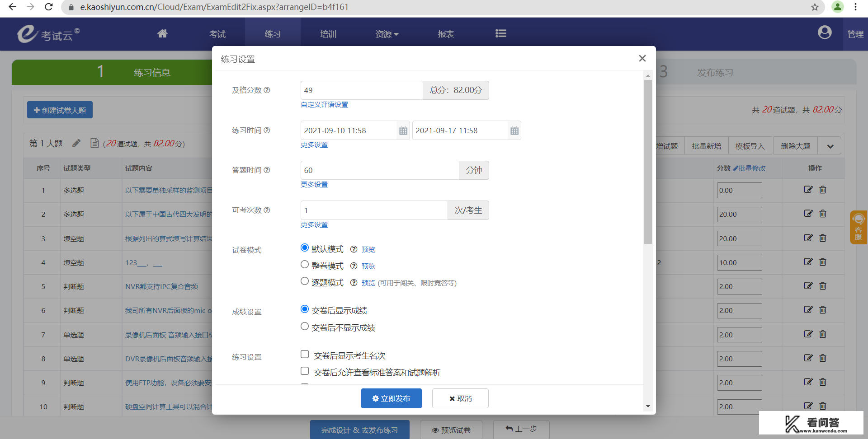Open 报表 tab in navigation
Image resolution: width=868 pixels, height=439 pixels.
(x=446, y=34)
